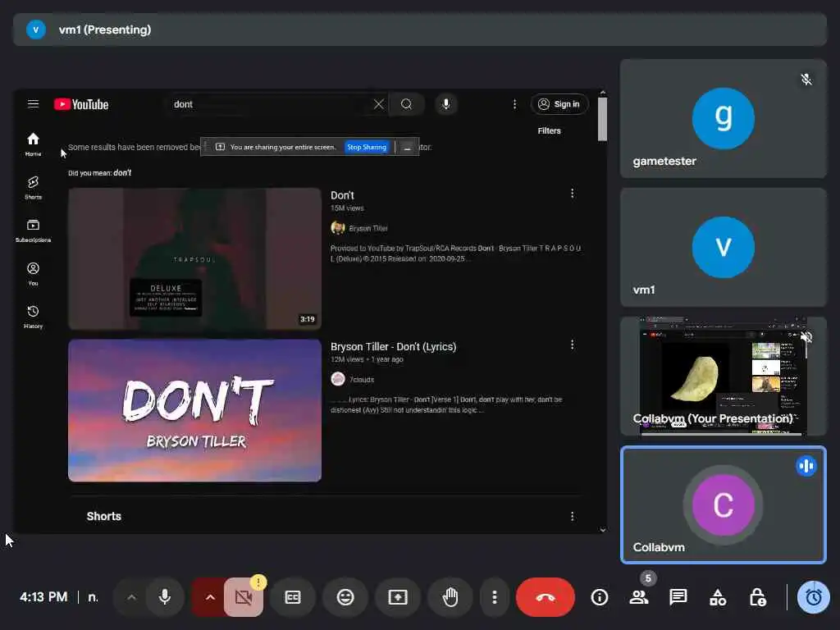
Task: Toggle the raise hand button
Action: coord(450,597)
